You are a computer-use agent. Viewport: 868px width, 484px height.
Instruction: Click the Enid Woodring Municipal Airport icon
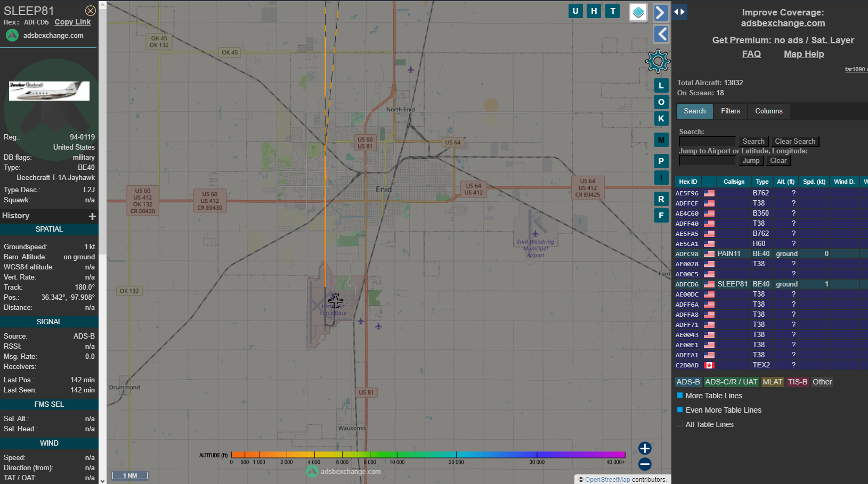click(535, 233)
